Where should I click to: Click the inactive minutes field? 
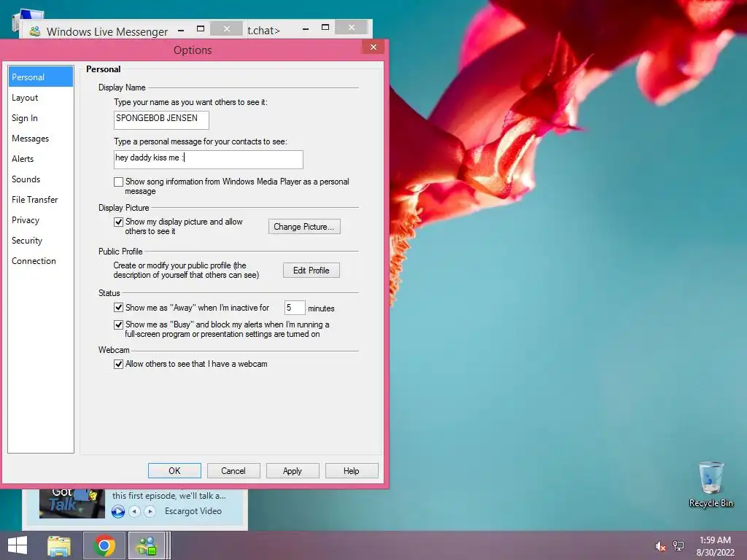coord(295,308)
